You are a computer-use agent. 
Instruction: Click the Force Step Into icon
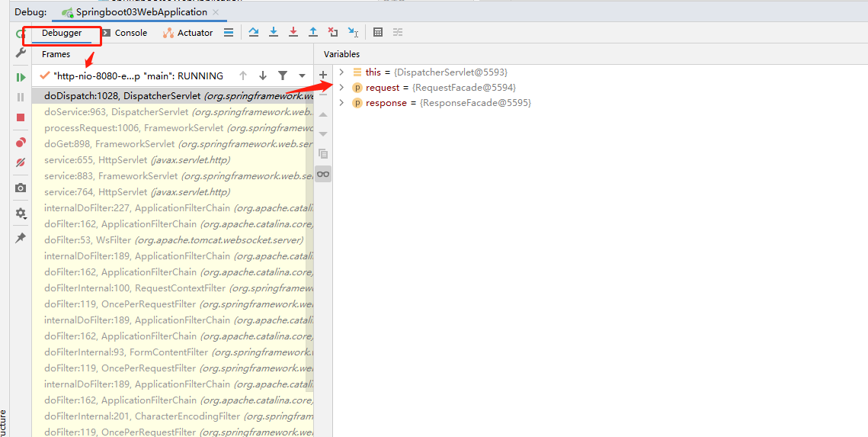pos(293,32)
